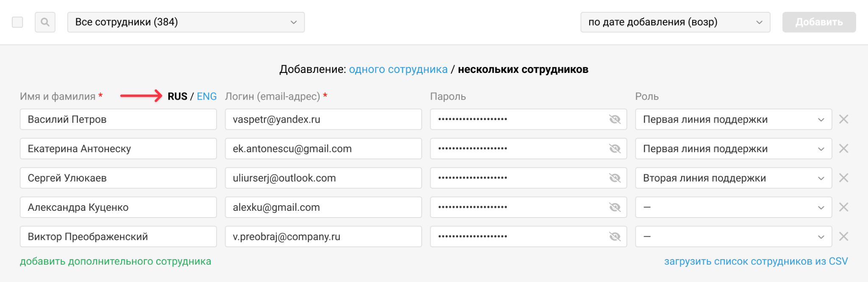This screenshot has height=282, width=868.
Task: Toggle password visibility for uliurserj@outlook.com
Action: [x=615, y=178]
